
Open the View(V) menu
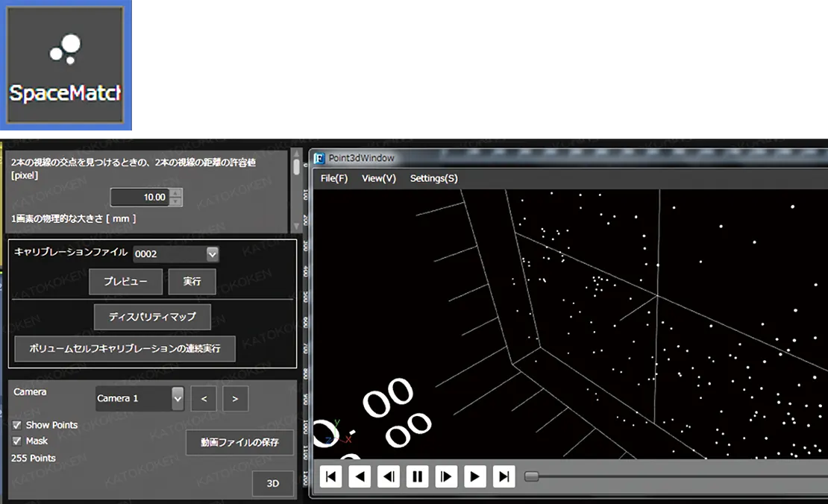[379, 178]
